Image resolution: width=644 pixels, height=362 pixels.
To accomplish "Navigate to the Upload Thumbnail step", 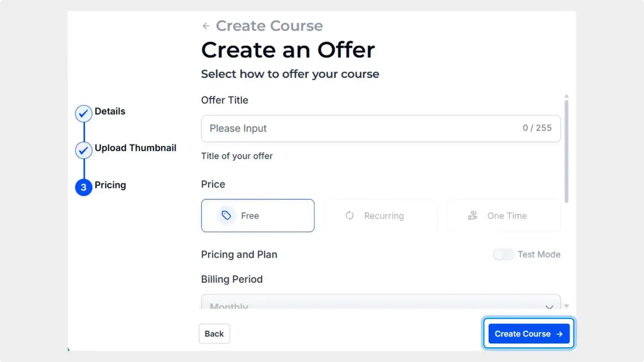I will 135,147.
